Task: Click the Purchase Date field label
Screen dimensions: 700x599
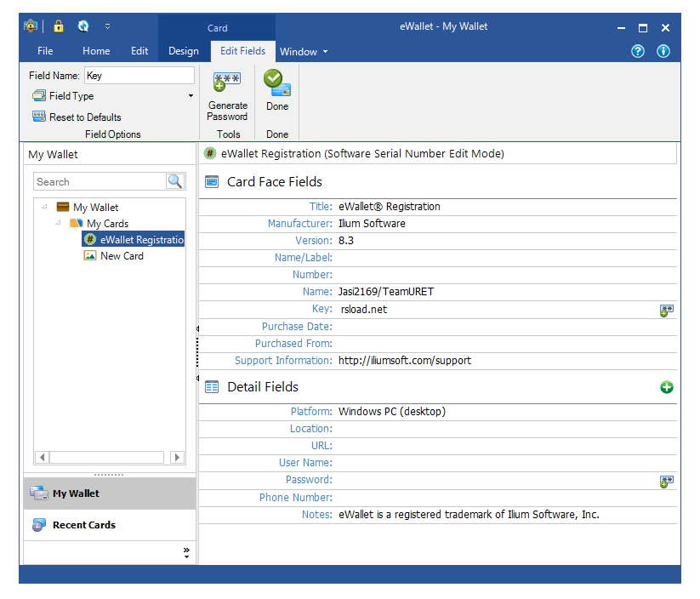Action: 297,327
